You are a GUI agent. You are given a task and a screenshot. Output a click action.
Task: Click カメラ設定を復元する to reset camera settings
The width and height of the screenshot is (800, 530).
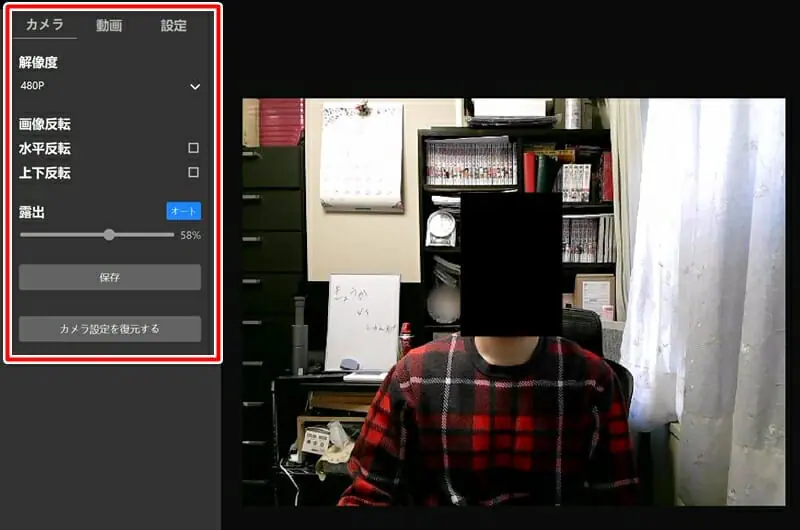point(110,329)
